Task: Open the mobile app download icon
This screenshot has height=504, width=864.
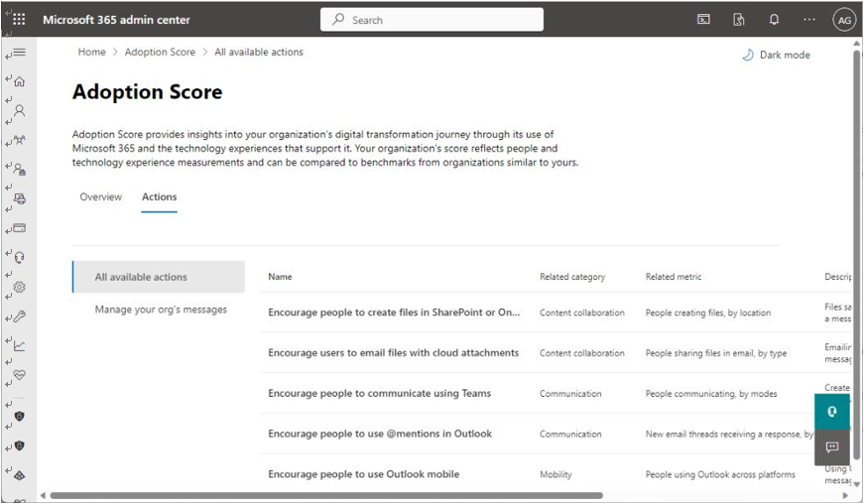Action: 739,20
